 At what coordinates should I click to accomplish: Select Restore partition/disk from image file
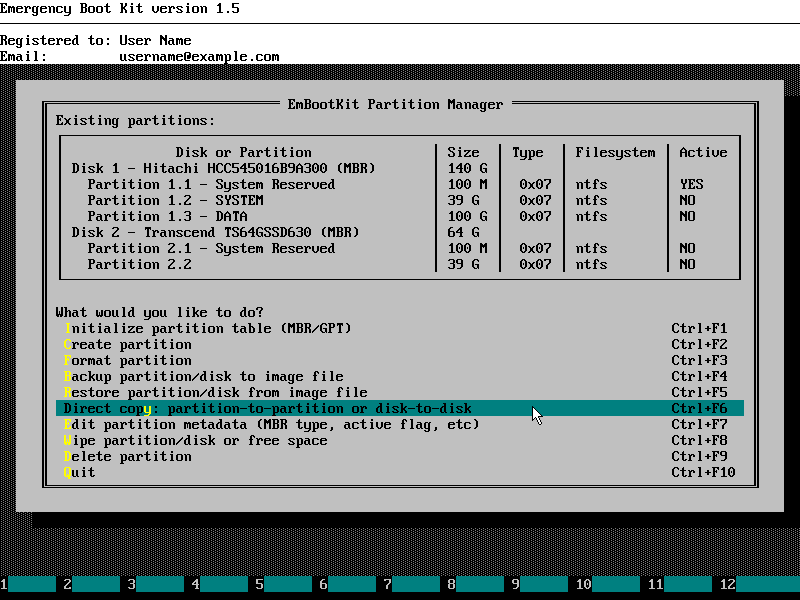point(399,392)
